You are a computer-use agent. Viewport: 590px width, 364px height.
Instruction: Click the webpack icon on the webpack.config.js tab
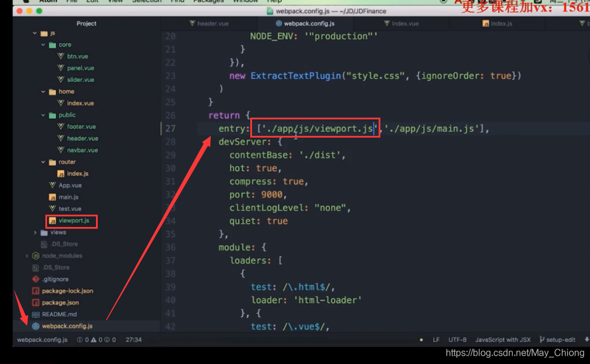[279, 24]
